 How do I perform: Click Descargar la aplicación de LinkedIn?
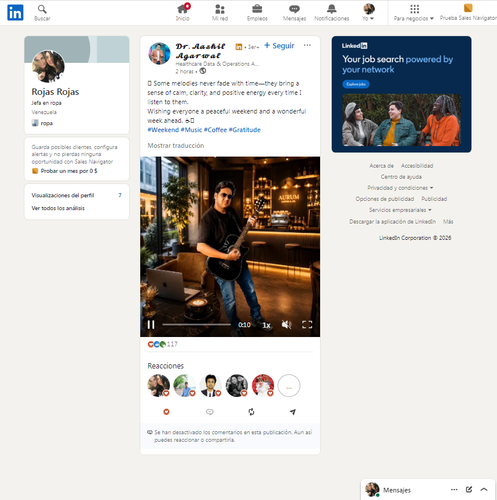392,222
